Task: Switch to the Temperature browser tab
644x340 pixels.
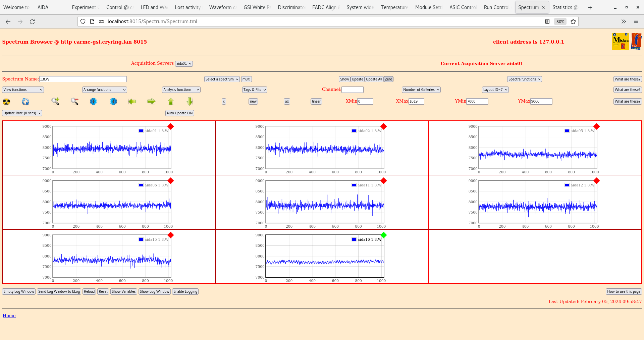Action: click(x=394, y=7)
